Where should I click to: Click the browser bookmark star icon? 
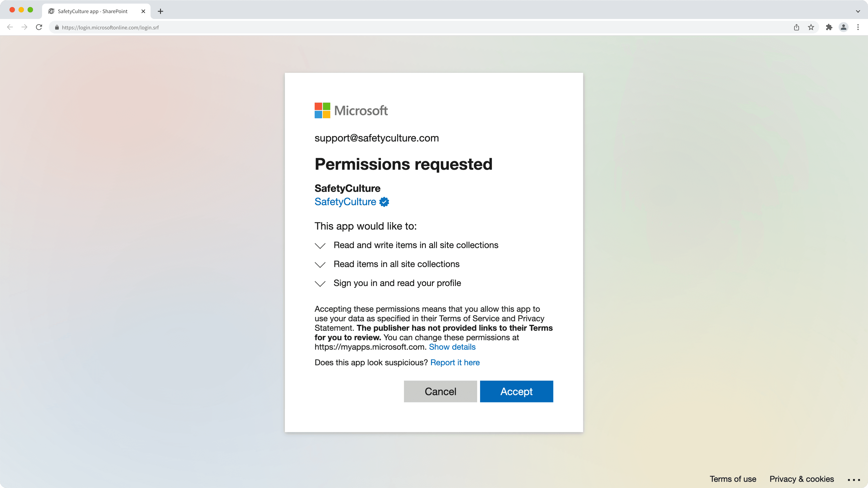pos(812,27)
